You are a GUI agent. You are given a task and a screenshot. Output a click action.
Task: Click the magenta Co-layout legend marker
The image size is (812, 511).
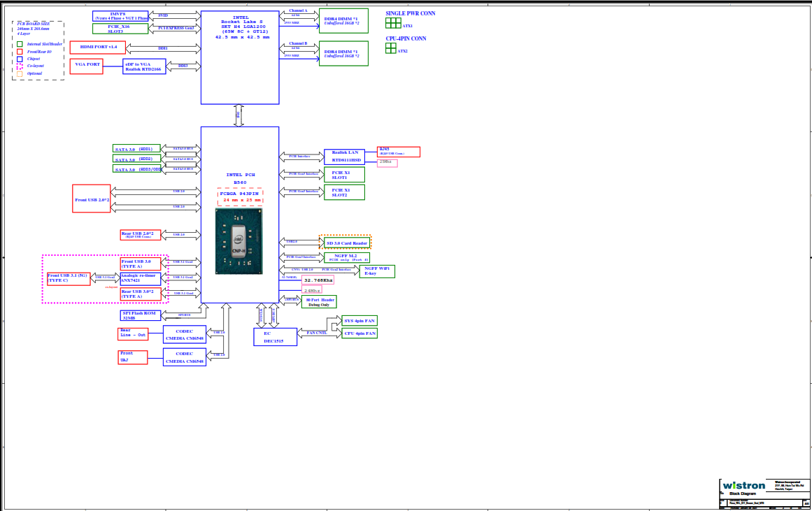point(20,66)
